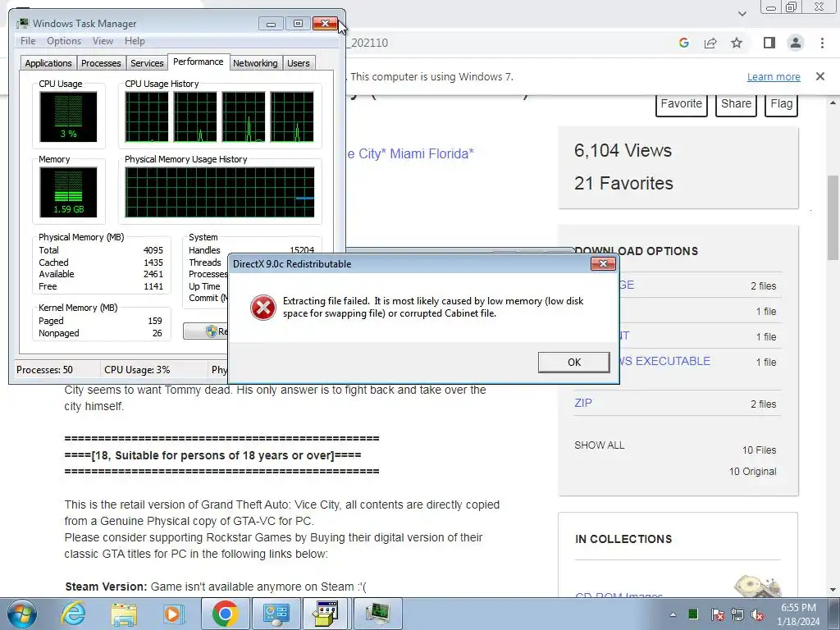Dismiss the Windows 7 notification bar
This screenshot has width=840, height=630.
pyautogui.click(x=820, y=76)
